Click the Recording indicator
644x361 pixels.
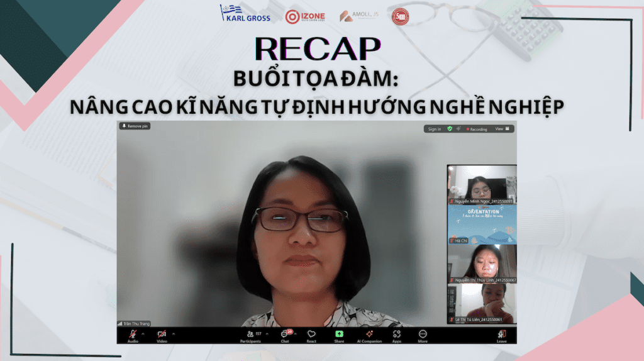tap(476, 129)
